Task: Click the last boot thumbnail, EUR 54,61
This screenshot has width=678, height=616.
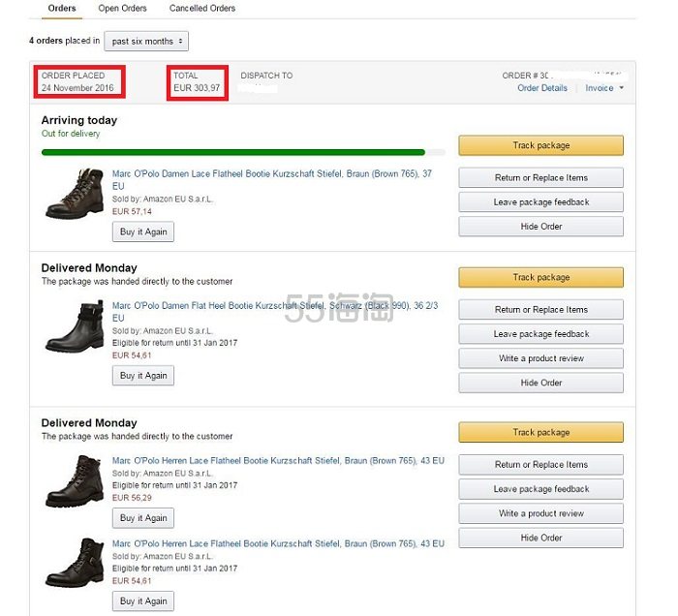Action: tap(75, 562)
